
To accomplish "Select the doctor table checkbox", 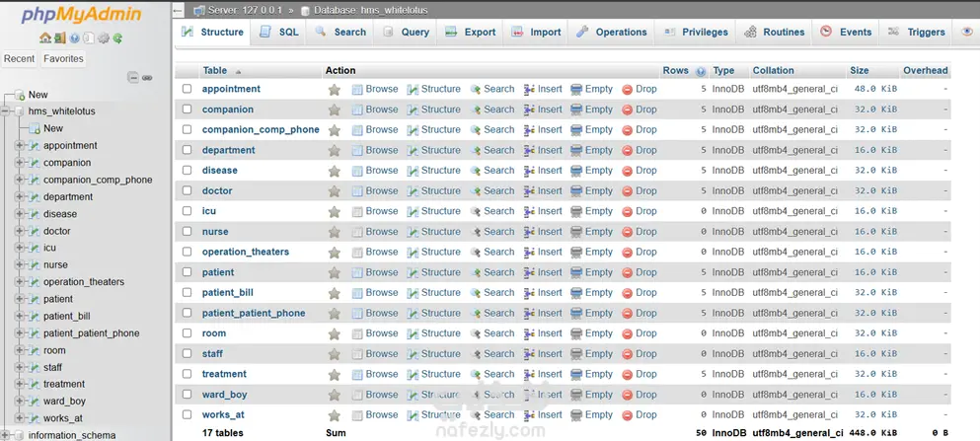I will [187, 190].
